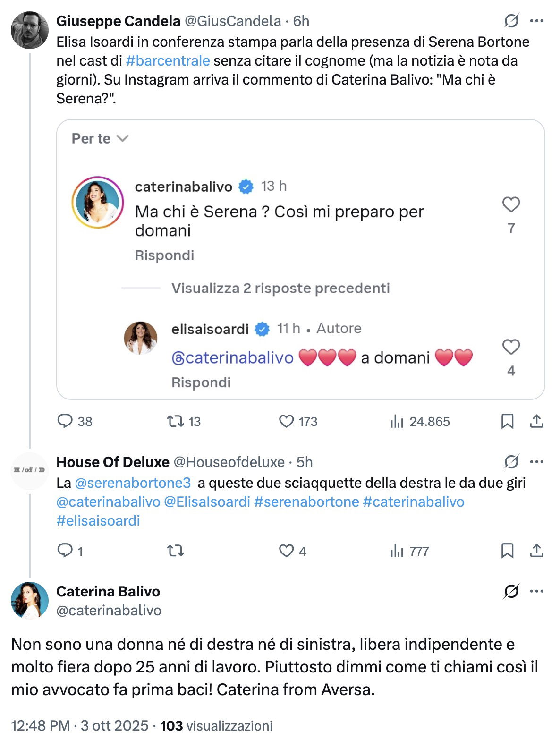
Task: View analytics showing 24.865 views
Action: click(x=397, y=421)
